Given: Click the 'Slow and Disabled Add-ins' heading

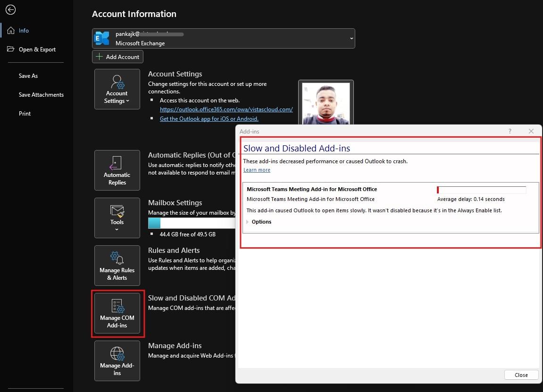Looking at the screenshot, I should point(296,148).
